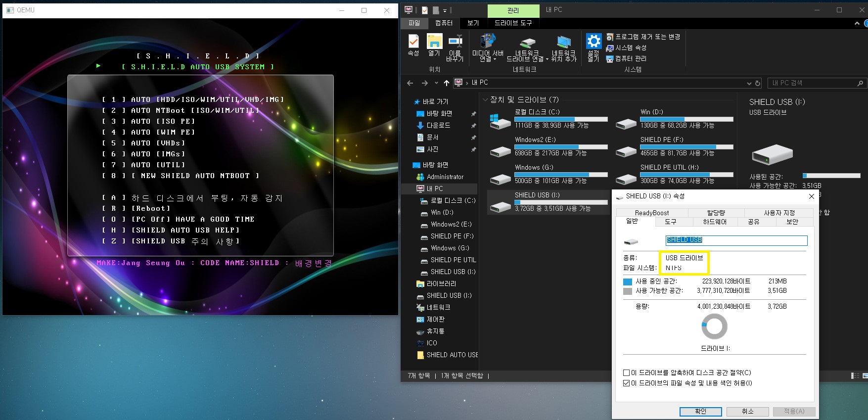Click QEMU entry H SHIELD AUTO USB HELP
The width and height of the screenshot is (868, 420).
point(171,230)
